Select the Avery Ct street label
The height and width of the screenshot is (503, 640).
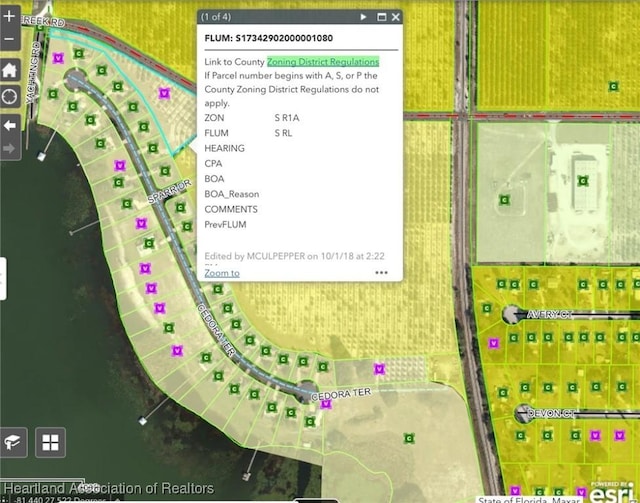click(x=550, y=314)
